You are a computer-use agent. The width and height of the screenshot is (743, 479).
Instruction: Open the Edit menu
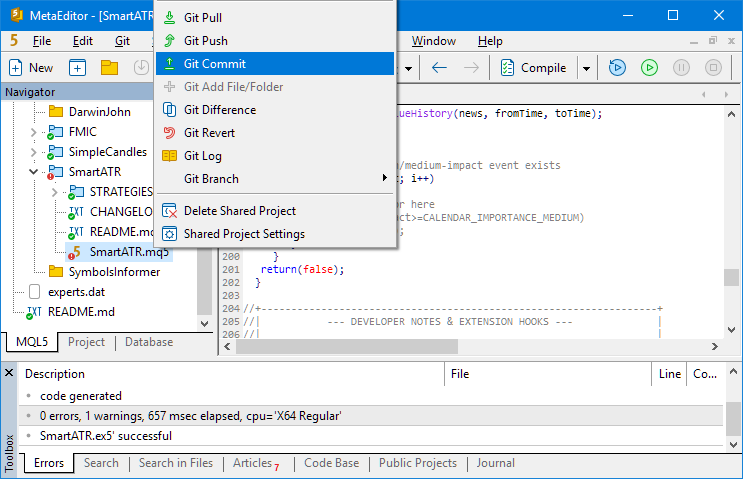(x=82, y=41)
